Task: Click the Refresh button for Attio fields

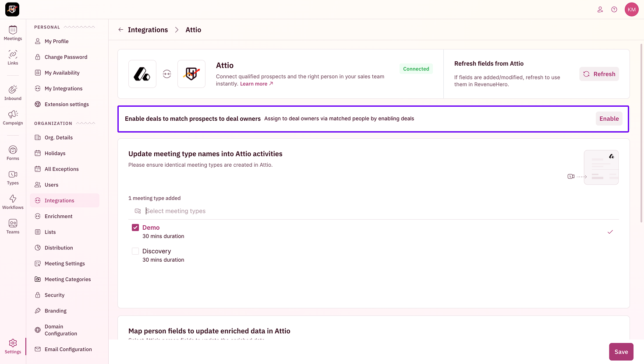Action: [x=599, y=74]
